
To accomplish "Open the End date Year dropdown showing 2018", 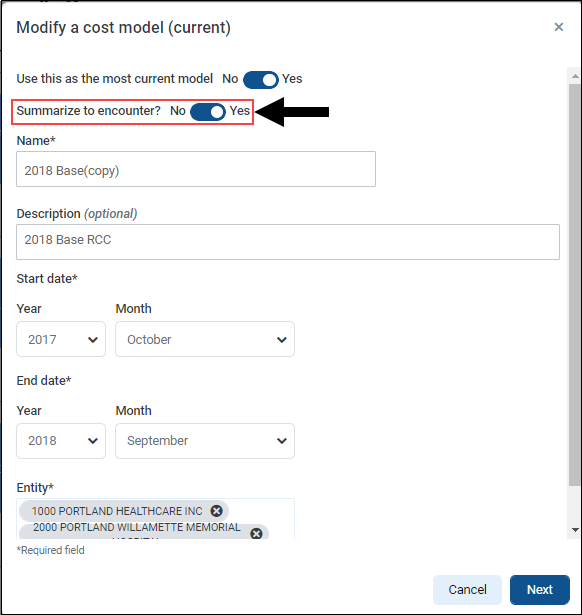I will click(61, 441).
